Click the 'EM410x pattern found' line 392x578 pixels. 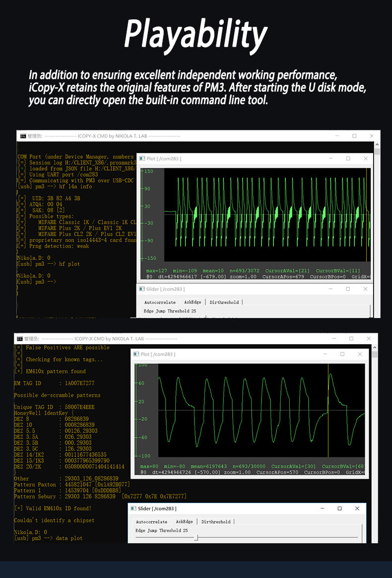tap(50, 371)
